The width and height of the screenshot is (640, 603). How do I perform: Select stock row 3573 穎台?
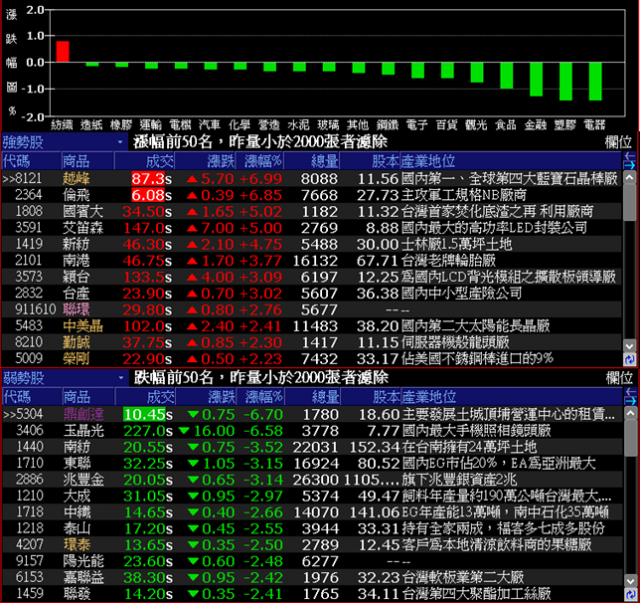[311, 277]
